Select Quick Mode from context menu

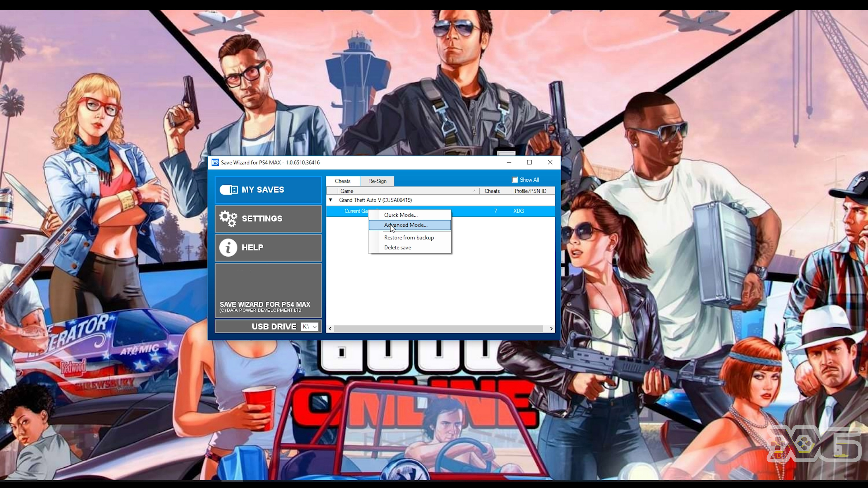coord(401,214)
